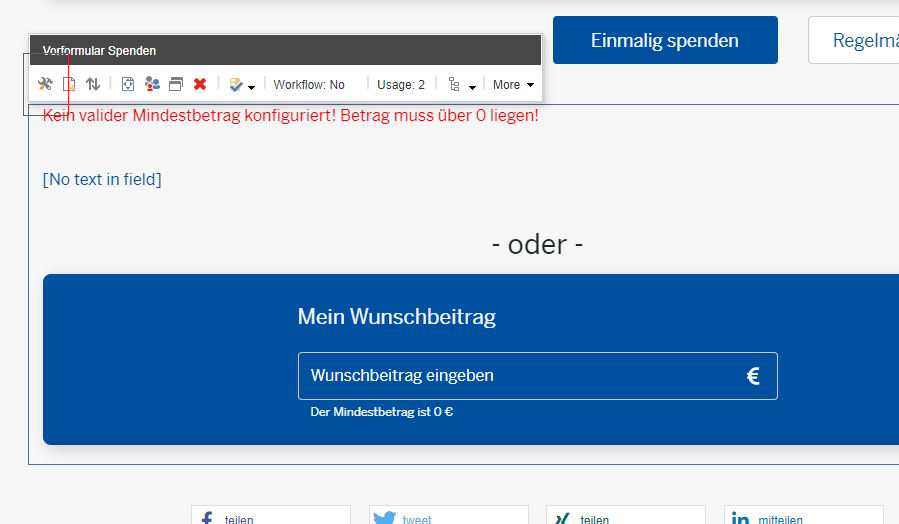Click the [No text in field] placeholder
The image size is (899, 524).
point(102,180)
